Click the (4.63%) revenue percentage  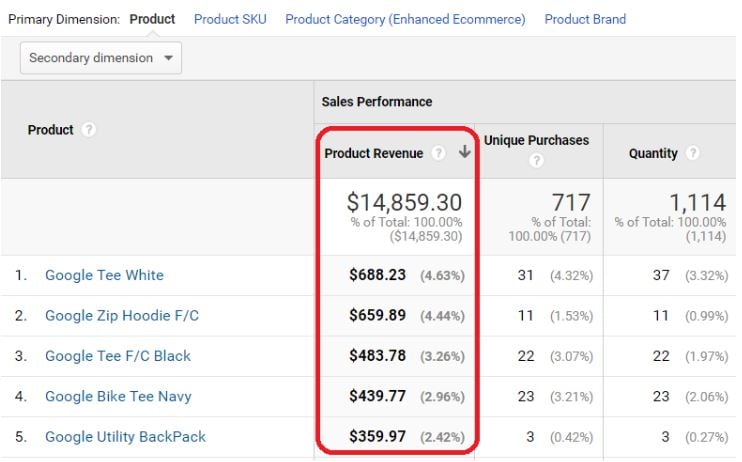coord(442,275)
